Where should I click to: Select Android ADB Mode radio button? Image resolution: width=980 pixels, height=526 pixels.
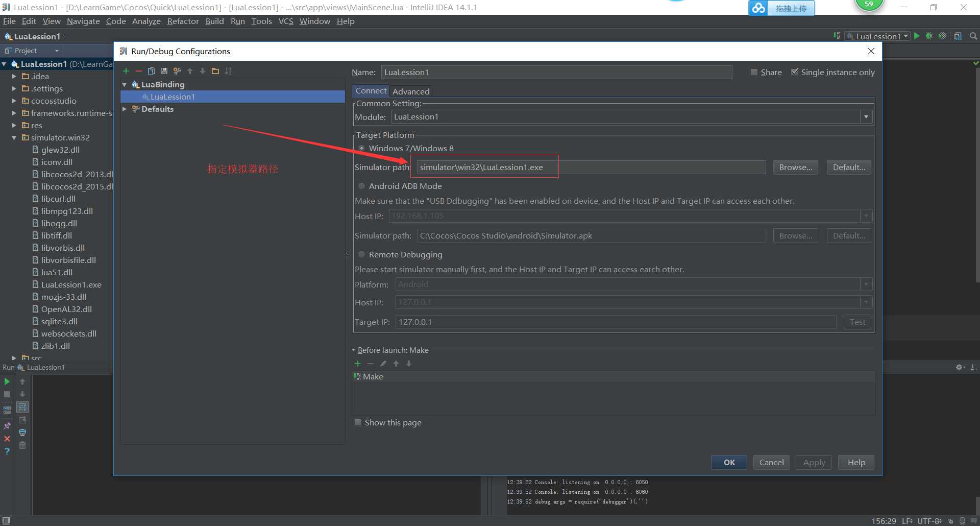point(361,186)
